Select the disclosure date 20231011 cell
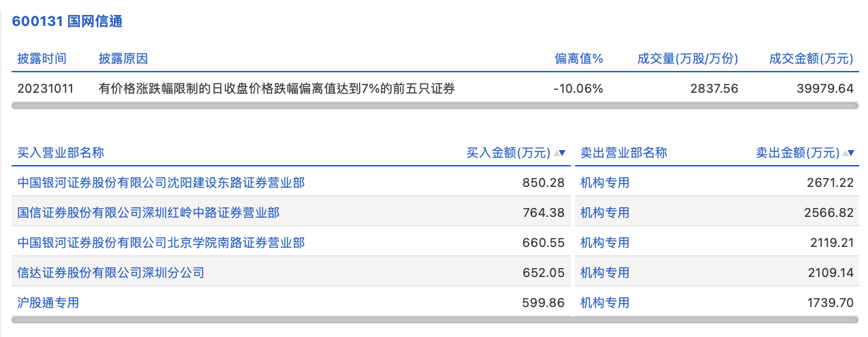The image size is (868, 337). pyautogui.click(x=46, y=88)
